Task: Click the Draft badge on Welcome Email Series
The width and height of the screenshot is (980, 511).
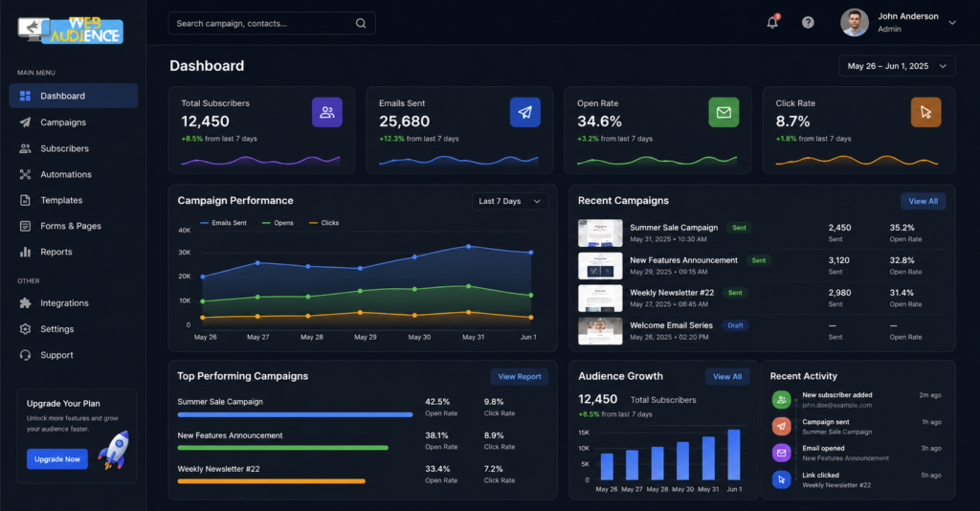Action: [736, 325]
